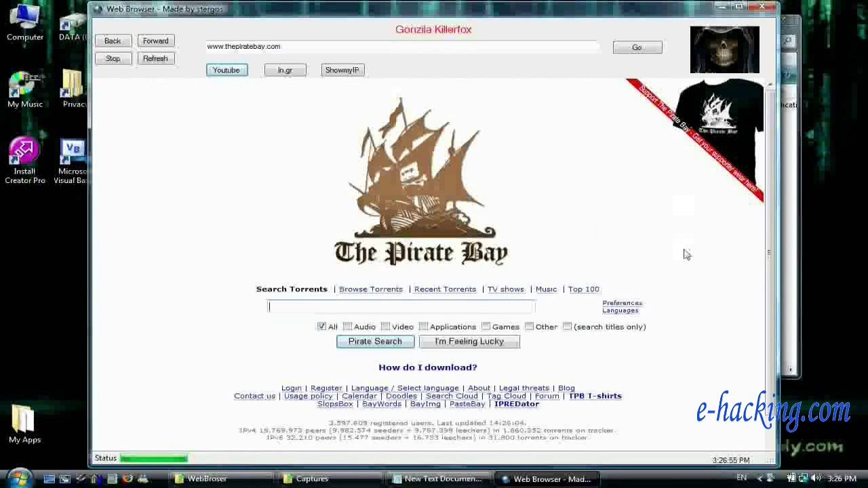868x488 pixels.
Task: Open the Browse Torrents link
Action: [x=371, y=289]
